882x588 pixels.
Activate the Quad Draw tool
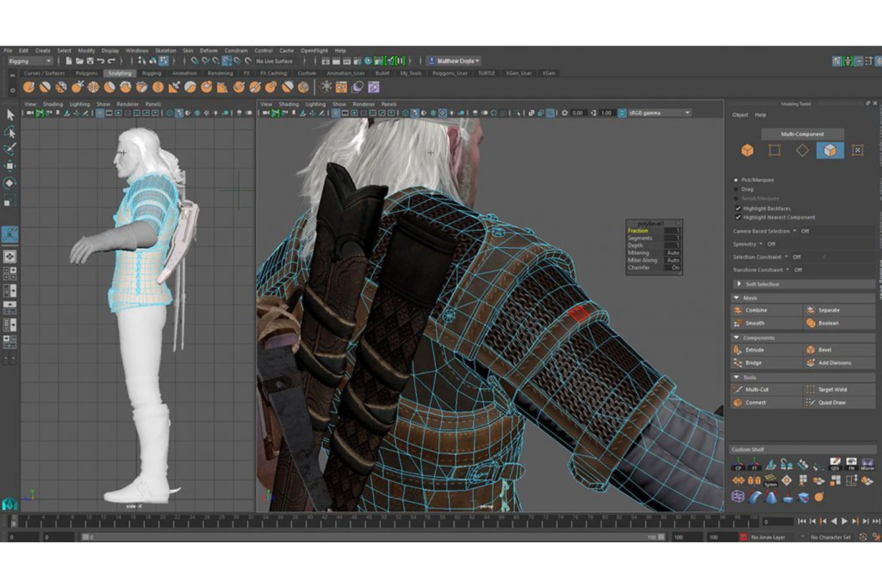pos(839,403)
